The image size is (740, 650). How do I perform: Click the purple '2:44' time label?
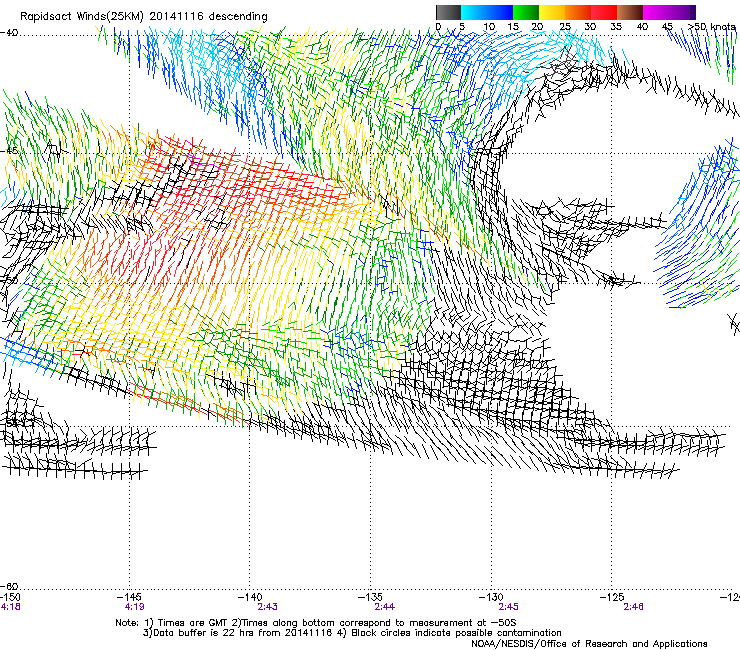385,607
